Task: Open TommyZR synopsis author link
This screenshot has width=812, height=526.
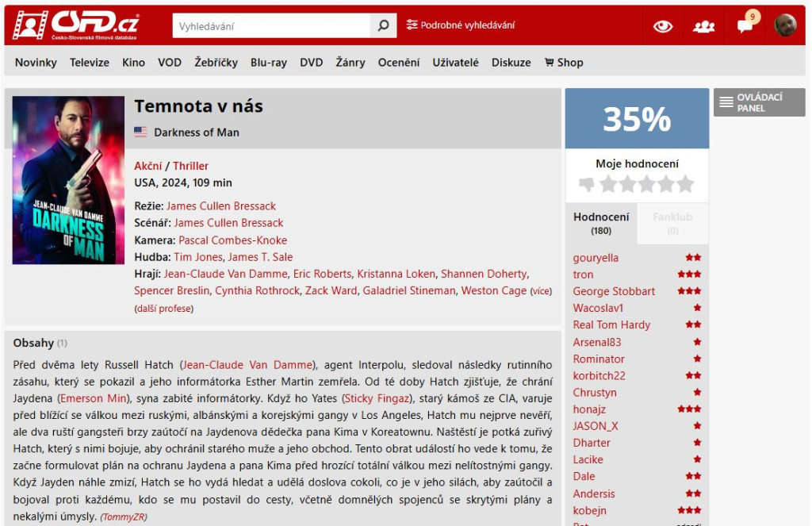Action: (x=124, y=516)
